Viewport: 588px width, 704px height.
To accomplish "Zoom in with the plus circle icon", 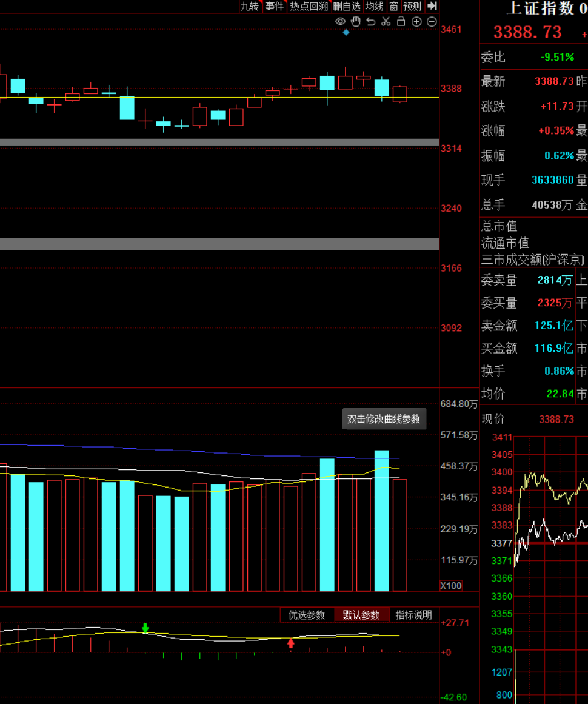I will (416, 22).
